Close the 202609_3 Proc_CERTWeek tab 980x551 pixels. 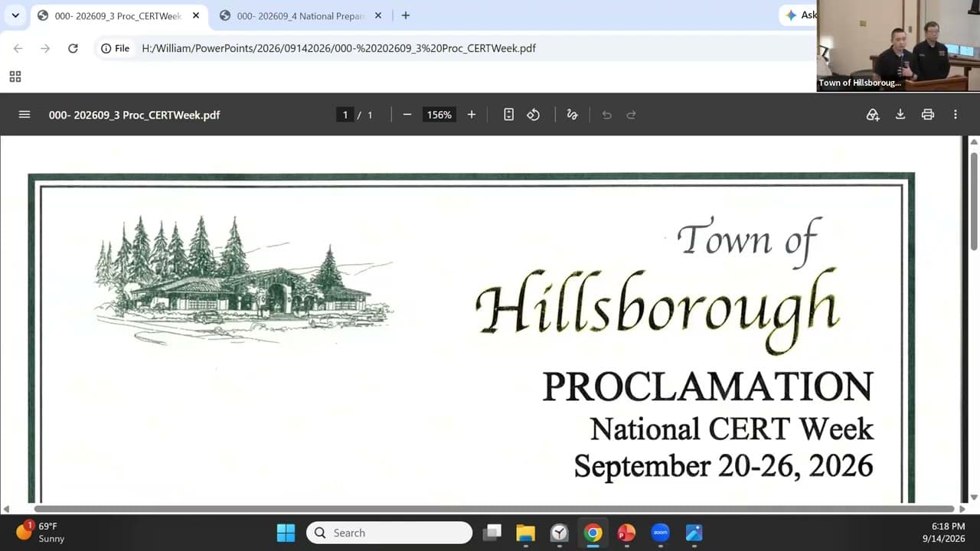pyautogui.click(x=196, y=15)
